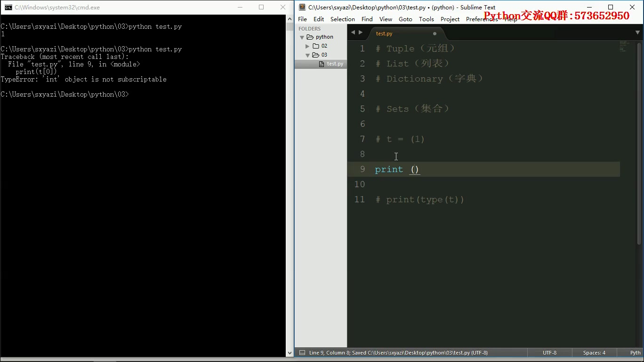This screenshot has width=644, height=362.
Task: Open the tab list dropdown arrow
Action: (637, 33)
